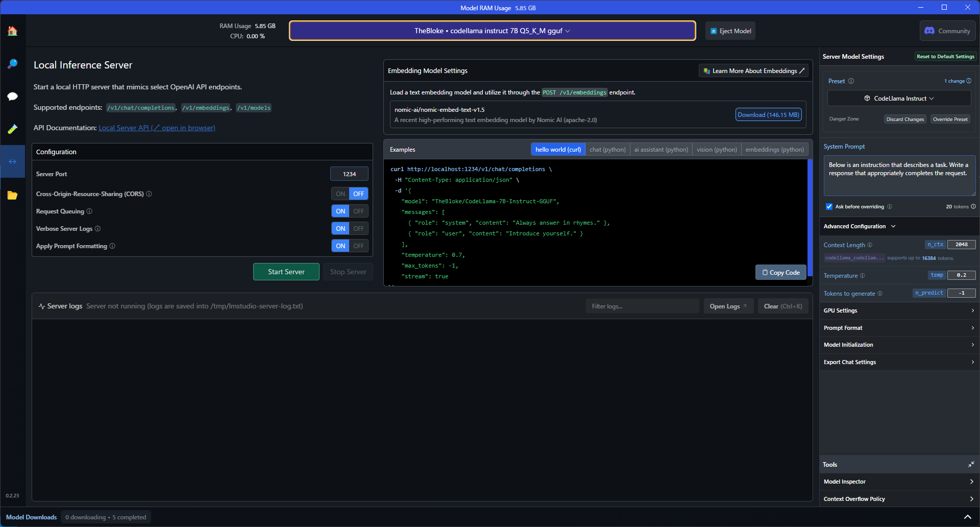Select the Local Server arrows icon
This screenshot has width=980, height=527.
[x=12, y=161]
